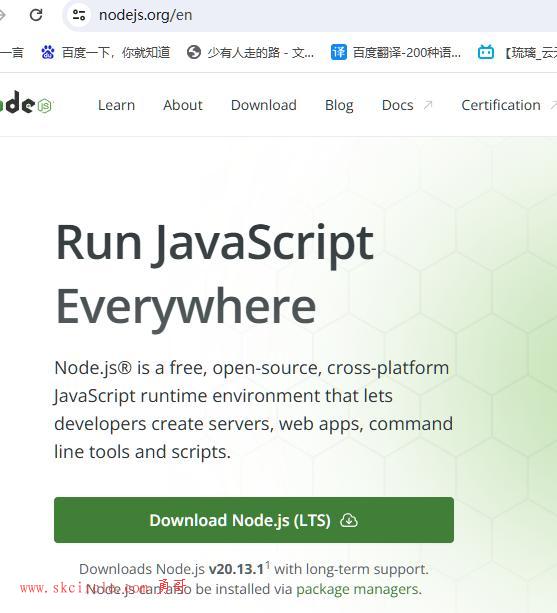Click the Bilibili TV favicon bookmark icon
557x613 pixels.
pos(486,52)
